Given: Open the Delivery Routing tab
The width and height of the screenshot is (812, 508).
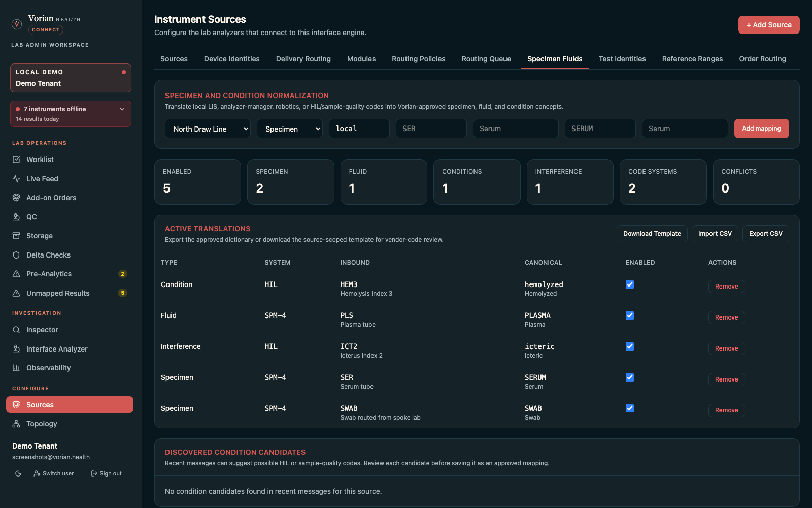Looking at the screenshot, I should pos(303,59).
